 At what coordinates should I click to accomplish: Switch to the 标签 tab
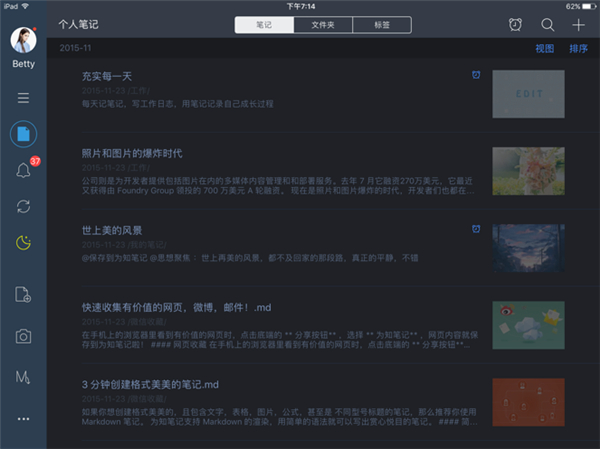coord(381,24)
